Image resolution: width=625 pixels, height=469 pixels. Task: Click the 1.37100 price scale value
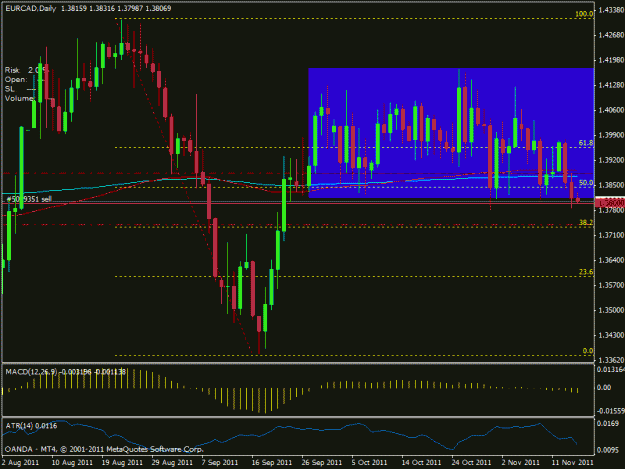(x=611, y=235)
